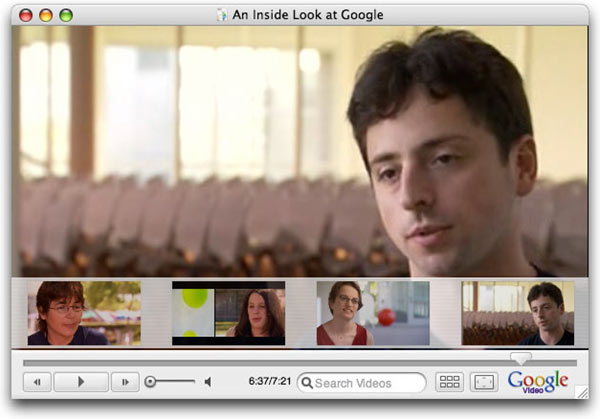Click the yellow minimize window button
Screen dimensions: 600x419
[x=46, y=15]
